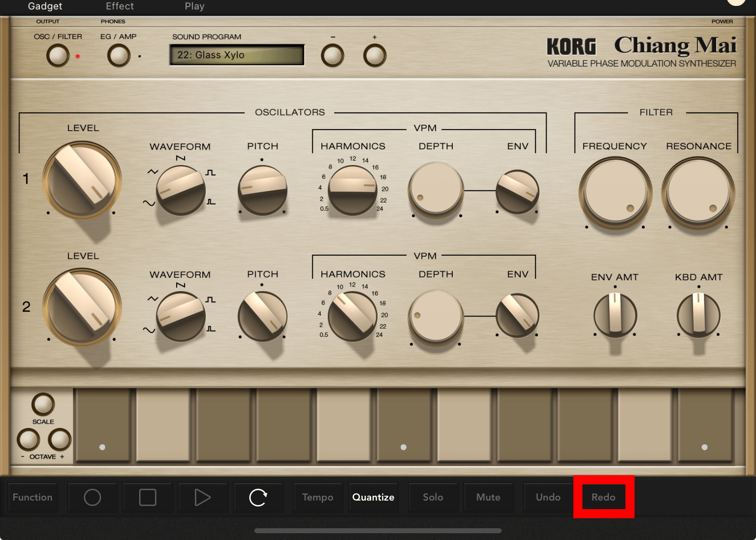This screenshot has height=540, width=756.
Task: Select square waveform symbol on oscillator 2
Action: click(x=210, y=300)
